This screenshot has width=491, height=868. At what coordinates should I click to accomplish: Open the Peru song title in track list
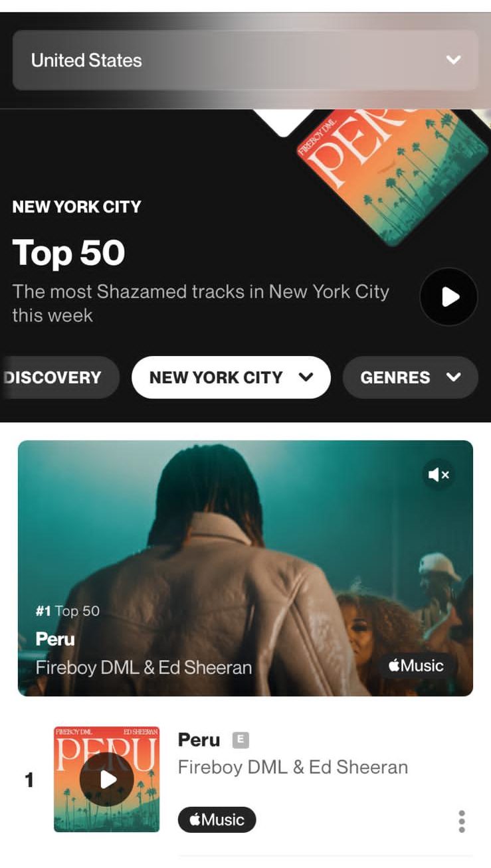click(x=199, y=740)
